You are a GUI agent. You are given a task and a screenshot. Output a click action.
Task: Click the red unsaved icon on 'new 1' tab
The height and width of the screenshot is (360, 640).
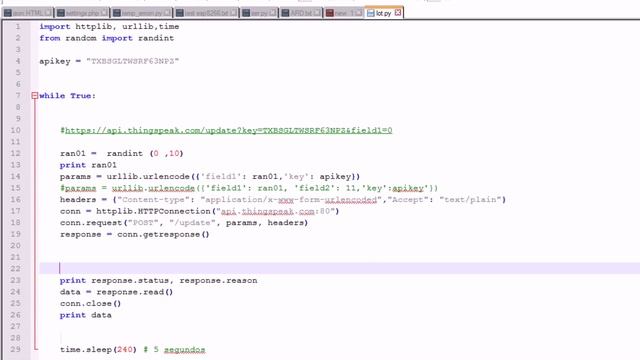point(330,13)
